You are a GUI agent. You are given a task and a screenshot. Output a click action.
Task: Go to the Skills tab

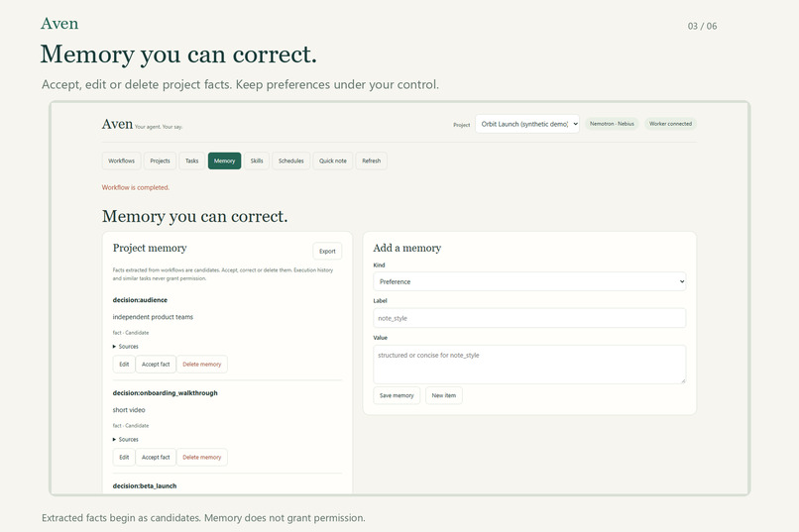pos(257,160)
